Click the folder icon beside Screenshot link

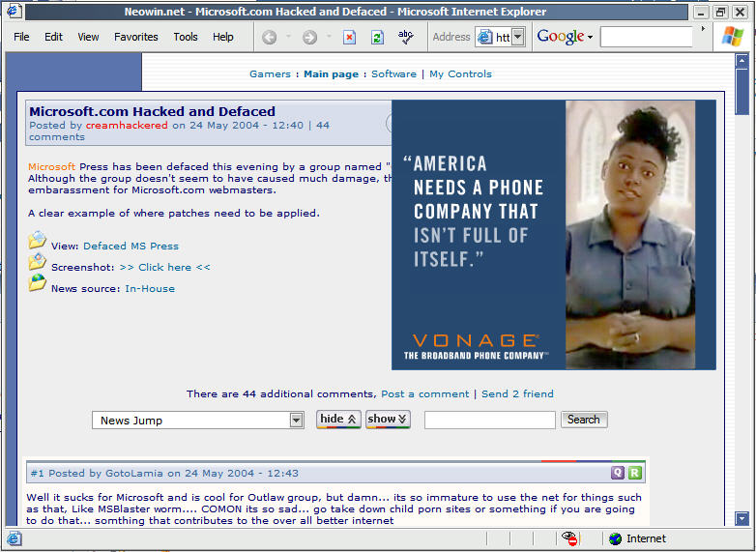point(37,261)
